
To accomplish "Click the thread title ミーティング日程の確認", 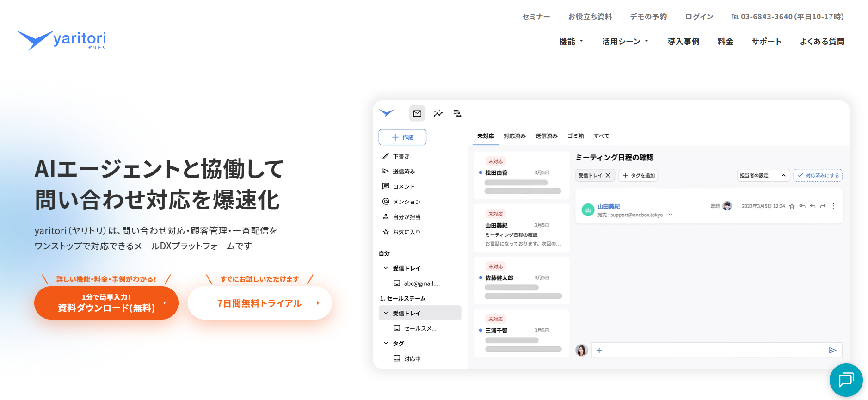I will pos(614,157).
